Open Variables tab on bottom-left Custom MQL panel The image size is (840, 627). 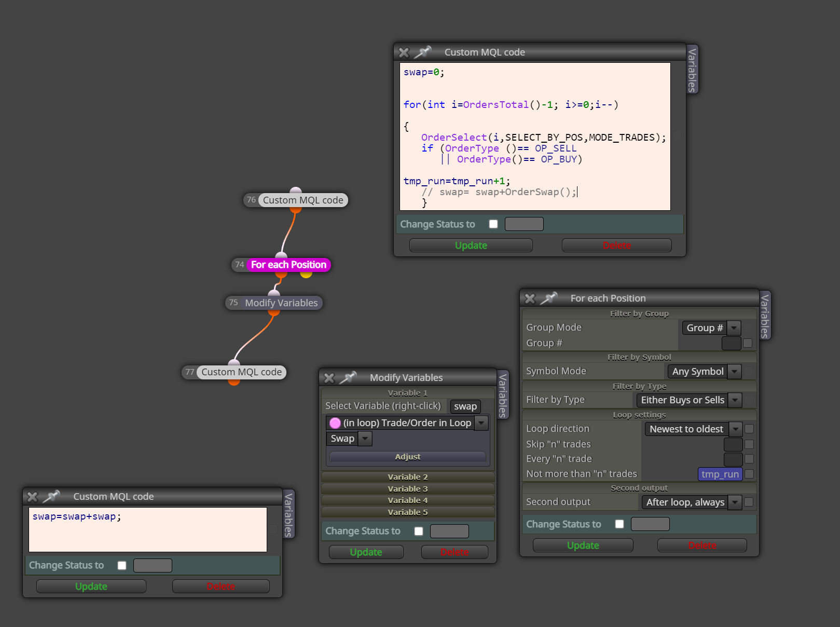(288, 514)
